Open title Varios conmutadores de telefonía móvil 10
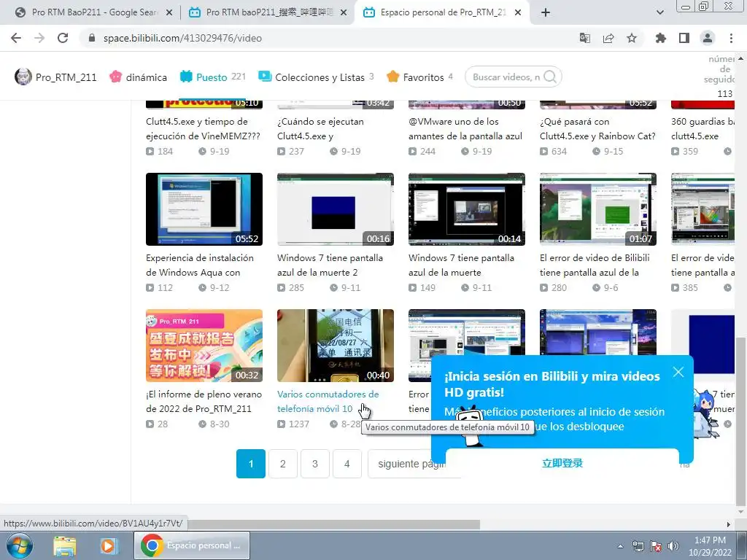The image size is (747, 560). click(x=328, y=401)
